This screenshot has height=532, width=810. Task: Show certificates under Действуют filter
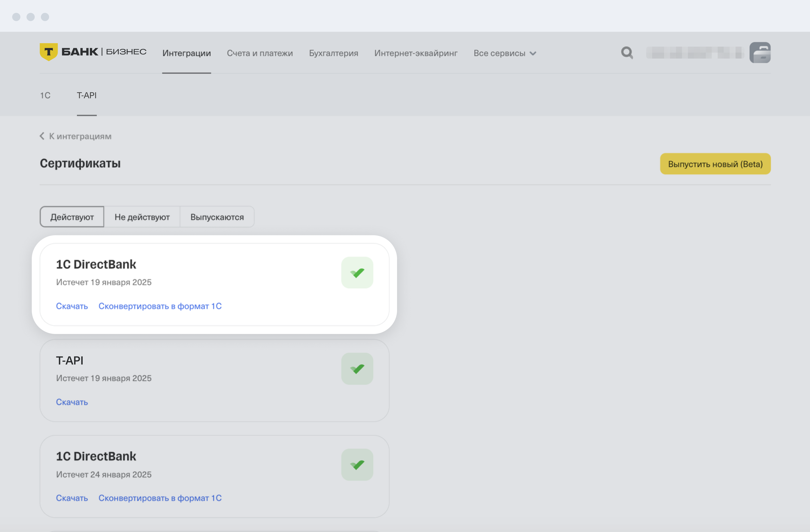pos(72,217)
